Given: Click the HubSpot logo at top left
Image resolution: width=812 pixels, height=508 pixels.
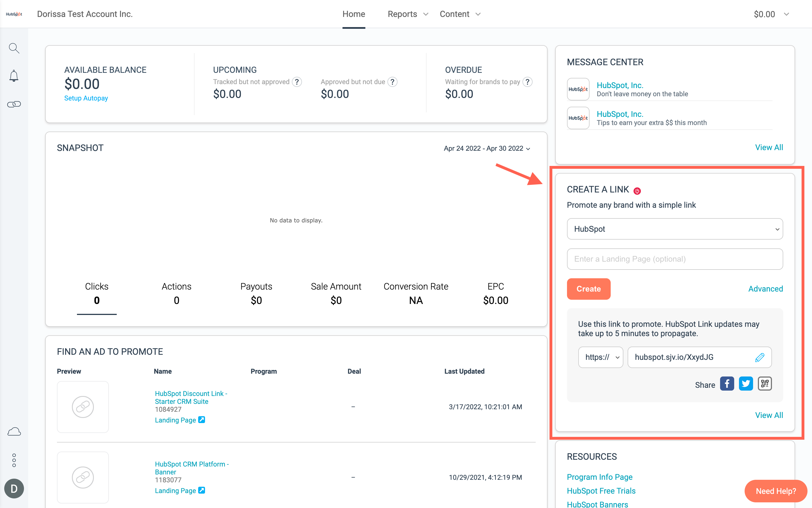Looking at the screenshot, I should pos(14,14).
